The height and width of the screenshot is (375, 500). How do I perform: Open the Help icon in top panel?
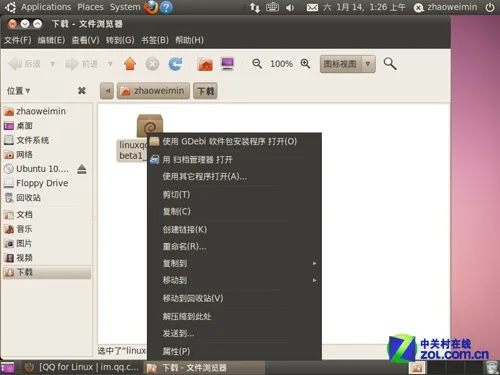[x=166, y=7]
